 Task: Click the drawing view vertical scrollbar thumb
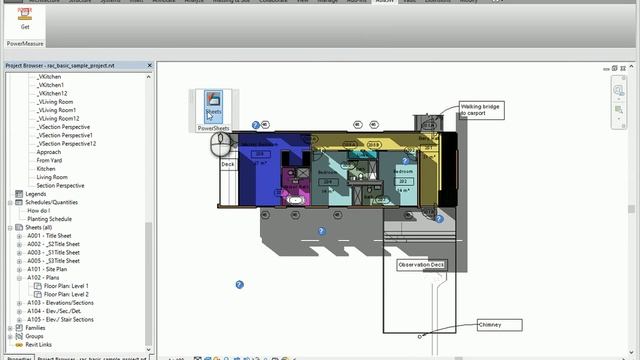point(631,209)
